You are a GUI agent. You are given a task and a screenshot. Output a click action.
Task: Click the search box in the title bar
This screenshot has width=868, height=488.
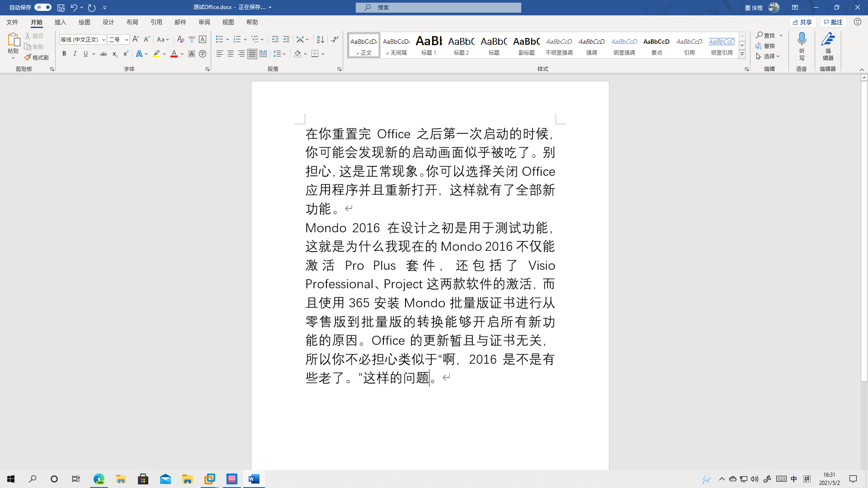(x=438, y=7)
